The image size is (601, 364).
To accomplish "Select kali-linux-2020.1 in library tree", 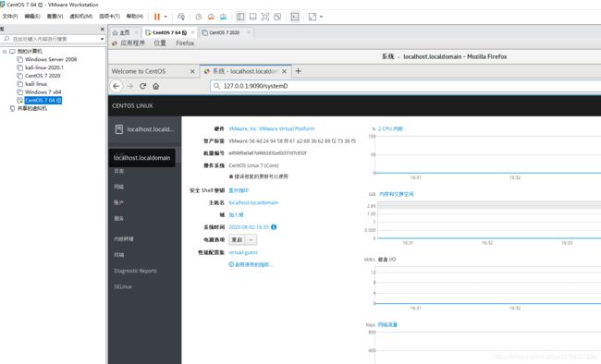I will coord(44,67).
